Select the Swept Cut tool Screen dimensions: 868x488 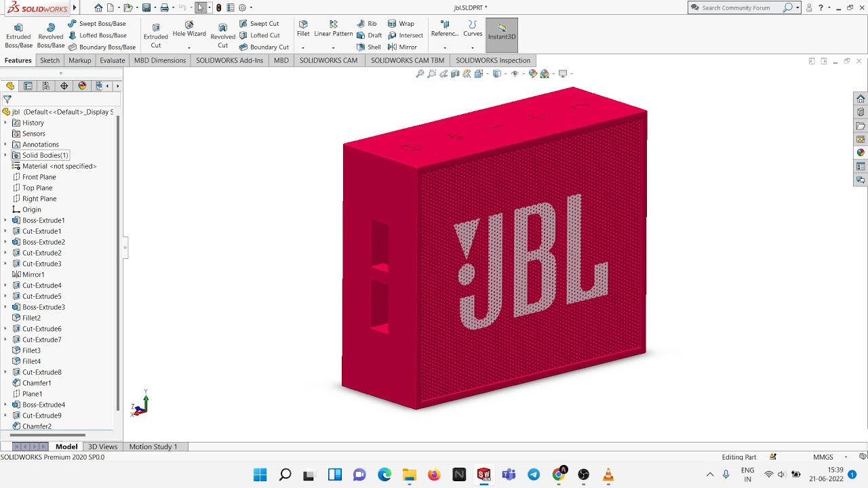[x=259, y=24]
